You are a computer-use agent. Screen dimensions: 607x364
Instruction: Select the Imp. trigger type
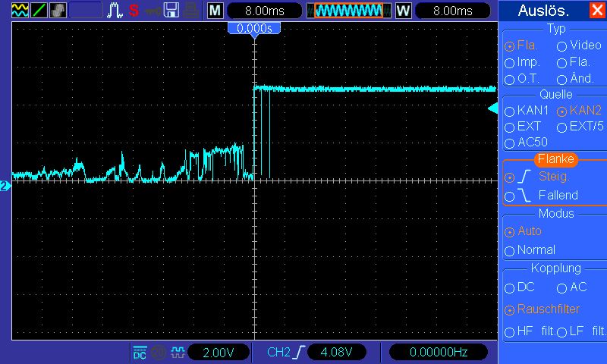click(522, 62)
